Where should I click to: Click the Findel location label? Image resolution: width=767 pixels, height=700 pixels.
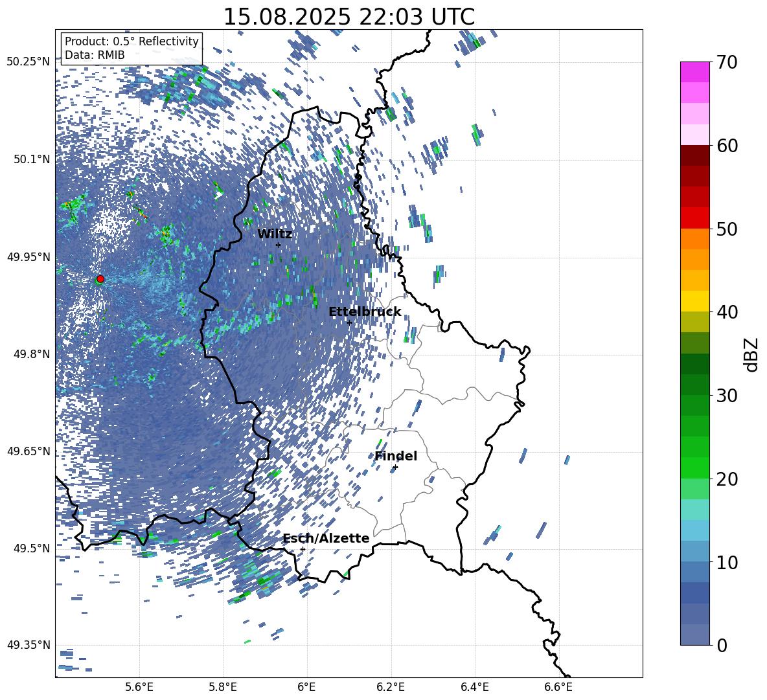tap(396, 456)
